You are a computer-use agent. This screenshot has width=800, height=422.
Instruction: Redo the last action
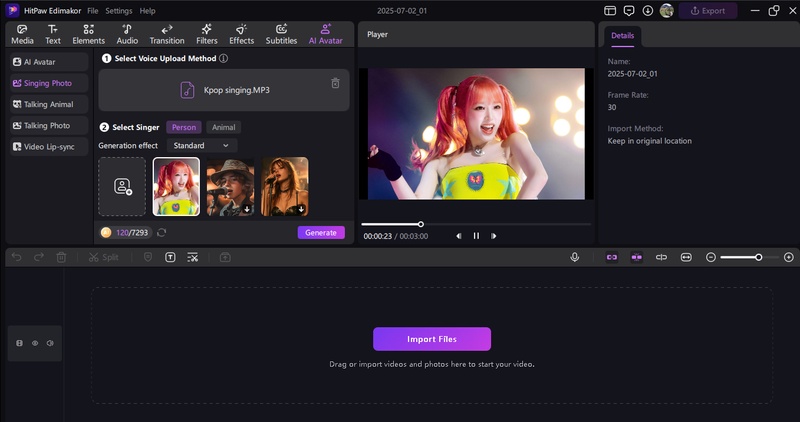pos(39,257)
